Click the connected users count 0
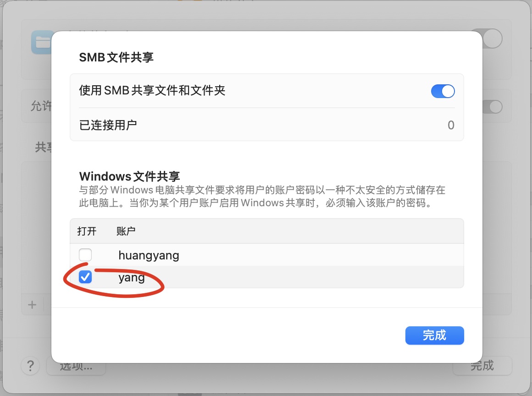532x396 pixels. pyautogui.click(x=451, y=125)
